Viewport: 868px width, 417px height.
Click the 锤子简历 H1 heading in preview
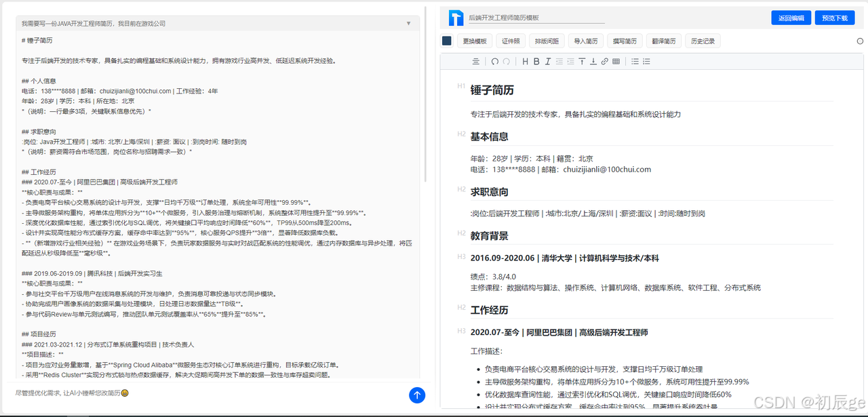492,90
